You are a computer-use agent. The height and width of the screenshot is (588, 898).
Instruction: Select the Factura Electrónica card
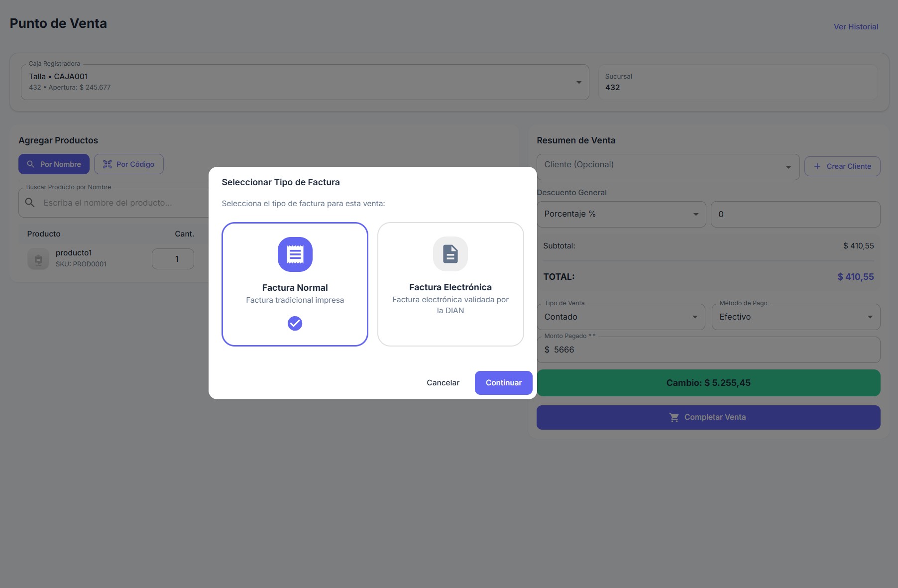coord(450,284)
